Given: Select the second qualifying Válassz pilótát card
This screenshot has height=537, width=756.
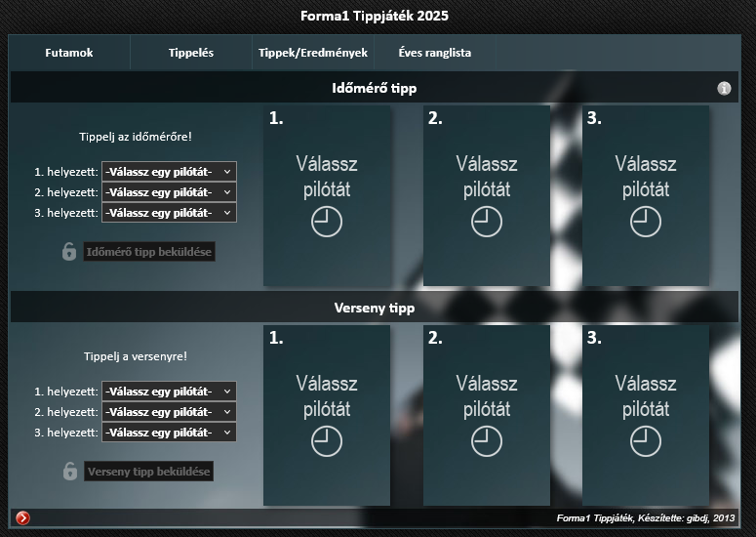Looking at the screenshot, I should pyautogui.click(x=486, y=195).
